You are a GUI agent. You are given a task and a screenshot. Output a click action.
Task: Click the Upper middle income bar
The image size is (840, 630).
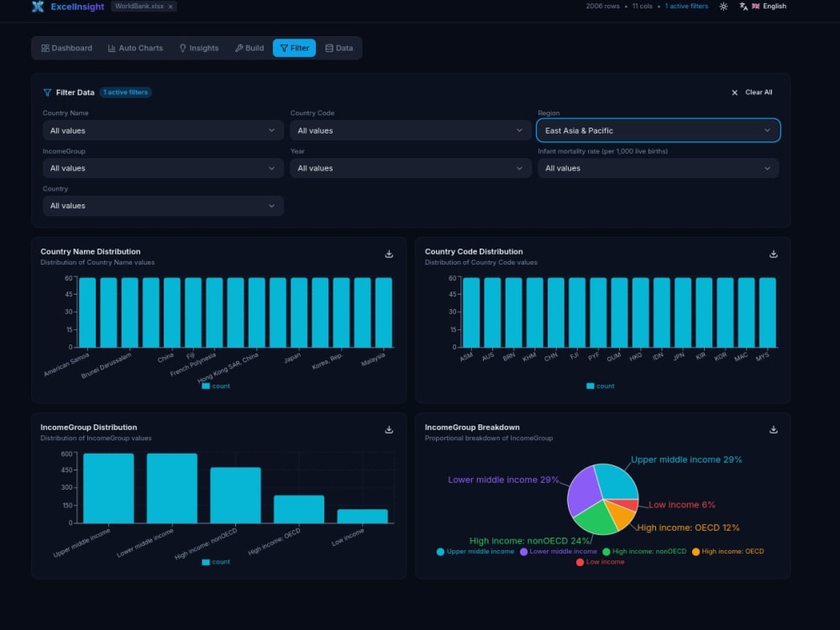coord(108,488)
